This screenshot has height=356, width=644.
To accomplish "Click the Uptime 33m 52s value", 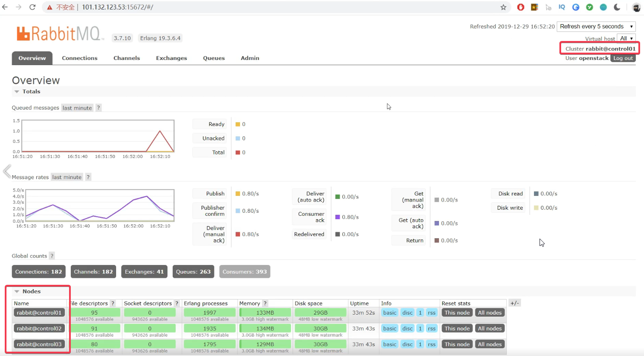I will click(x=363, y=312).
